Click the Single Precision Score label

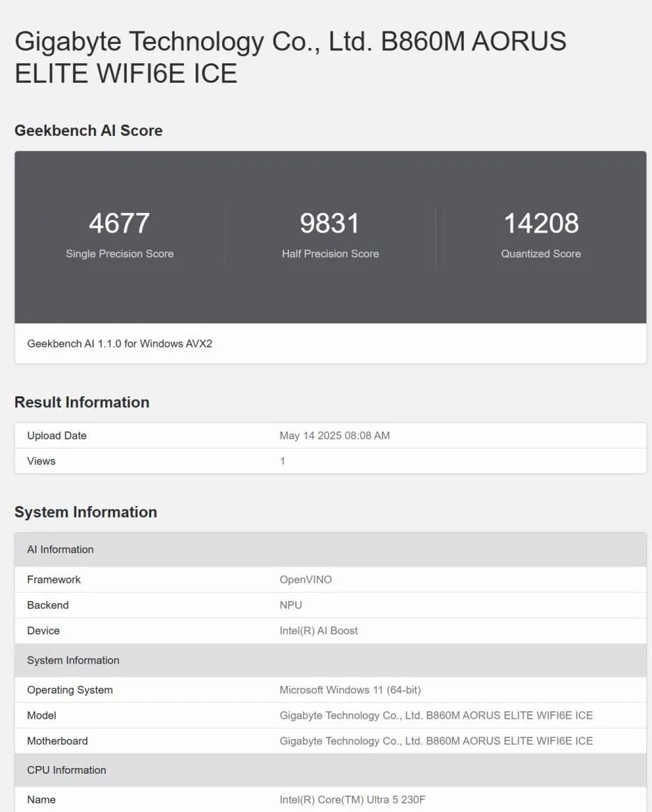click(x=120, y=253)
